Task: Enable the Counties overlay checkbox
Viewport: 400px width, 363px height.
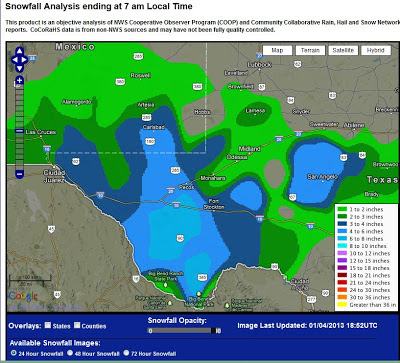Action: coord(77,325)
